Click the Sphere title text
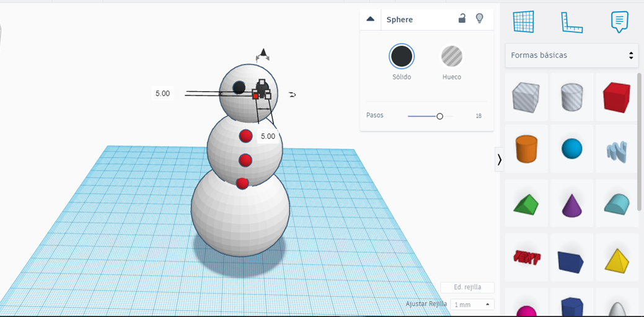644x317 pixels. (x=400, y=19)
